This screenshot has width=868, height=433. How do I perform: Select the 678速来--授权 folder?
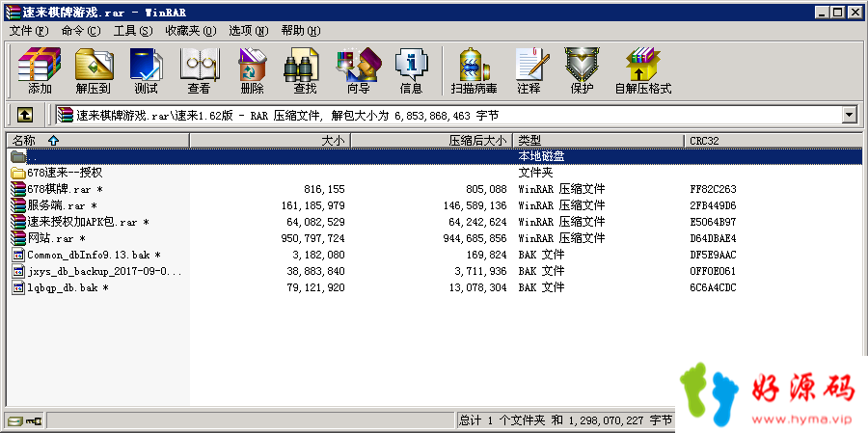coord(65,173)
